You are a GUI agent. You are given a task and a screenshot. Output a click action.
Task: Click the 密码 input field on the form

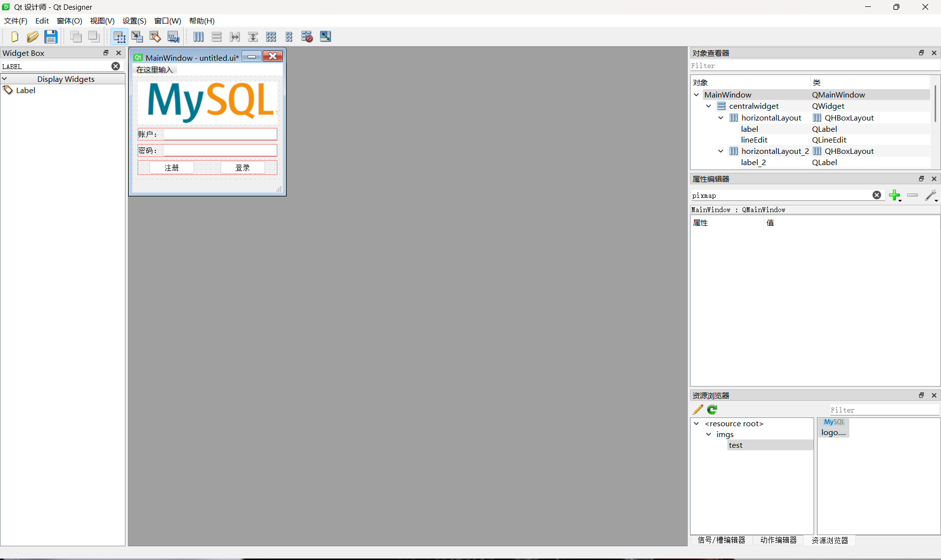220,150
